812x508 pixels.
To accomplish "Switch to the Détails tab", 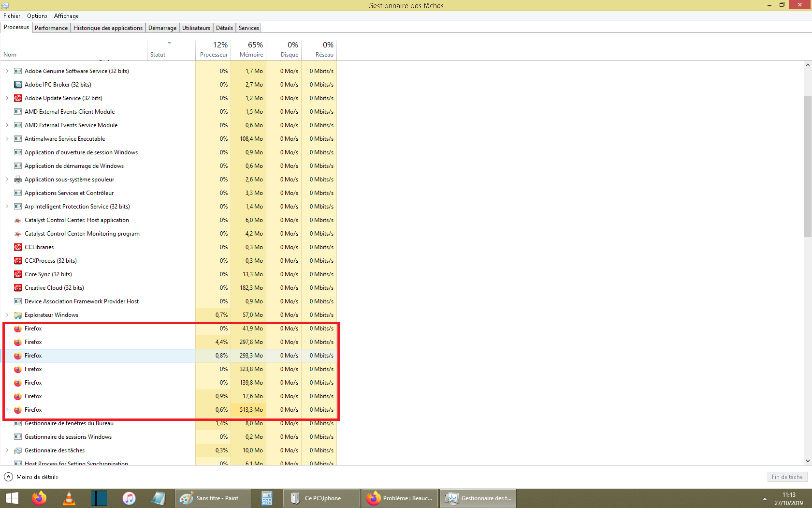I will (x=224, y=28).
